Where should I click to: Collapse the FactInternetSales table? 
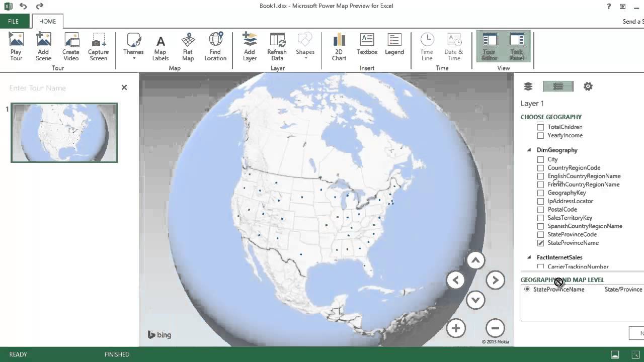tap(529, 257)
